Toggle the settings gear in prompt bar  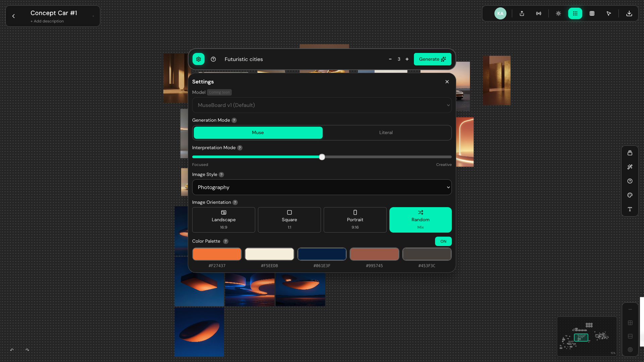click(199, 59)
